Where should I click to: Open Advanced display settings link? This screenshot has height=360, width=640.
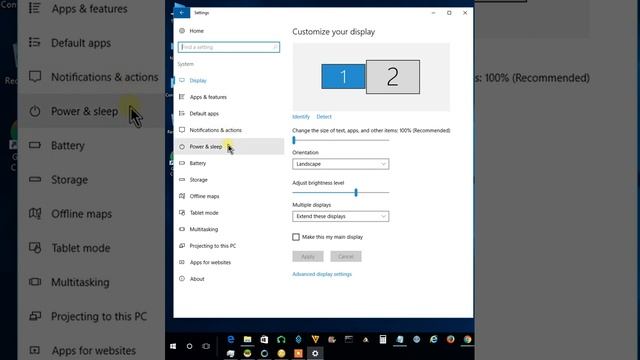pyautogui.click(x=322, y=274)
